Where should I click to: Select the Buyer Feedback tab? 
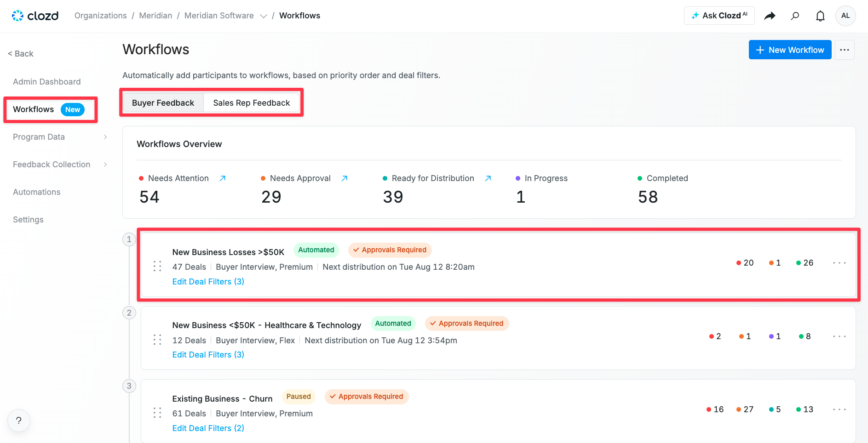click(163, 103)
